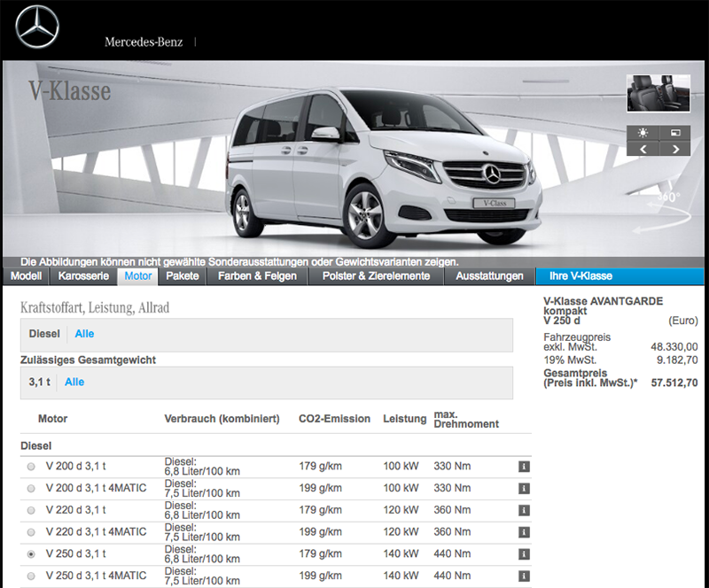Click the Verbrauch (kombiniert) column header
The image size is (709, 588).
(x=222, y=419)
